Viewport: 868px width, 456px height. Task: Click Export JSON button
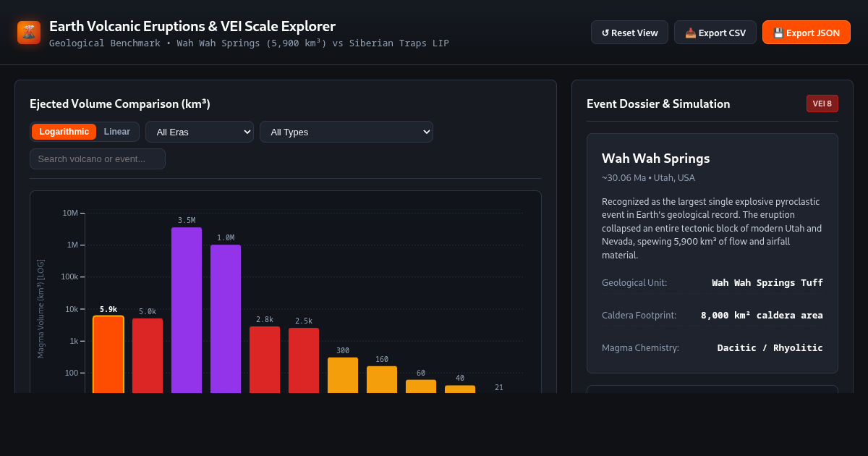coord(807,33)
